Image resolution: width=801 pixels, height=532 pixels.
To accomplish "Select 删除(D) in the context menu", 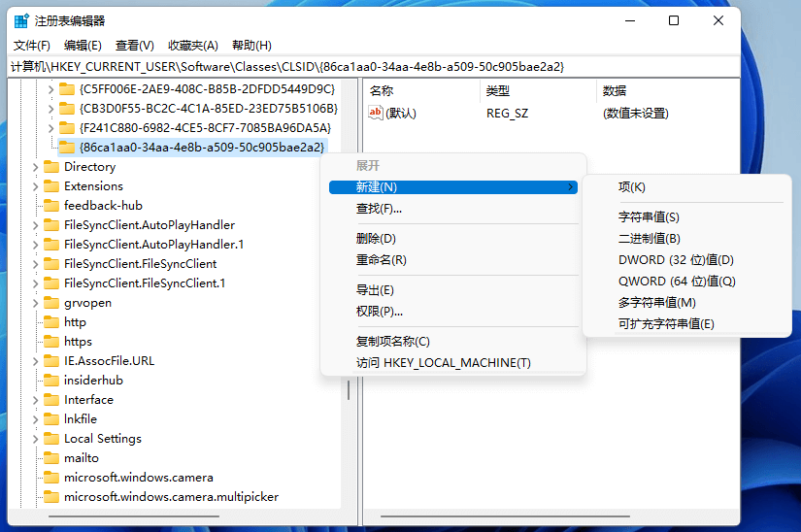I will click(x=376, y=239).
